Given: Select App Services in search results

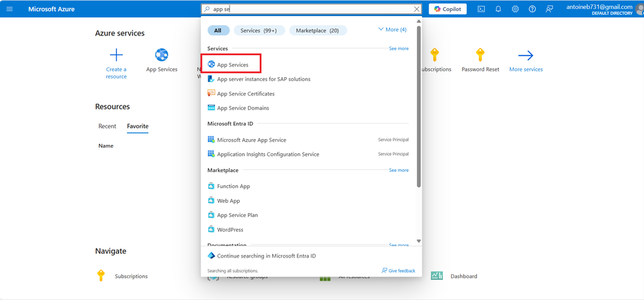Looking at the screenshot, I should pos(231,64).
